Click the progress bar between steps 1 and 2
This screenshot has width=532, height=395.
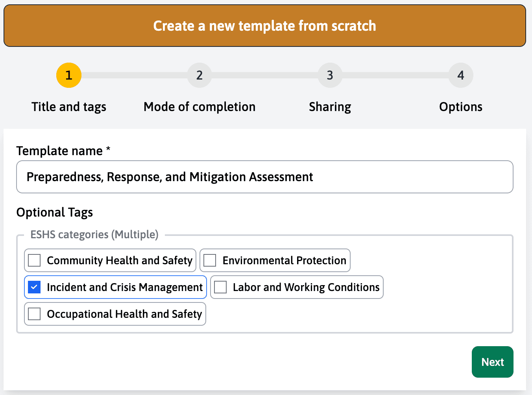pyautogui.click(x=134, y=75)
